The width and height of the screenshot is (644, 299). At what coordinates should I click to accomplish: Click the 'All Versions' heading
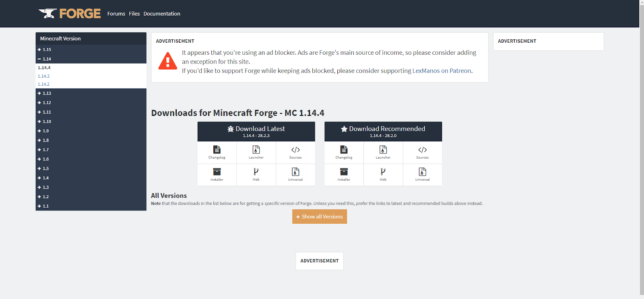point(169,196)
